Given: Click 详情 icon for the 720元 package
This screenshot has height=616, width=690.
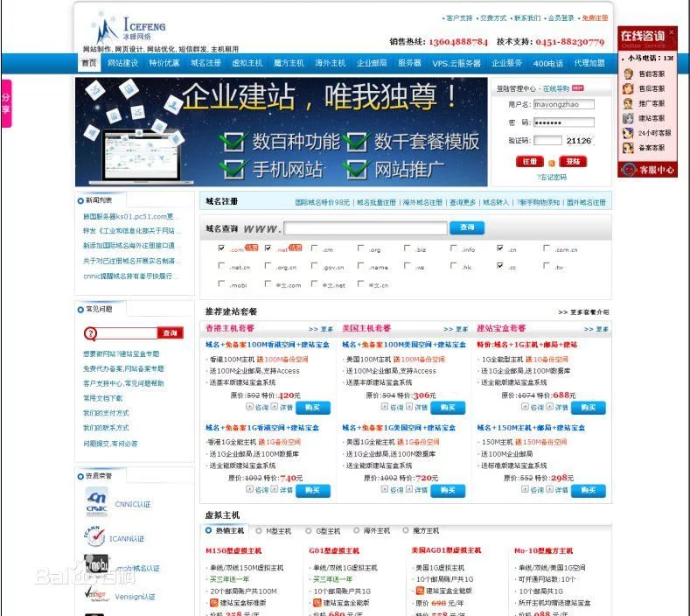Looking at the screenshot, I should coord(409,489).
